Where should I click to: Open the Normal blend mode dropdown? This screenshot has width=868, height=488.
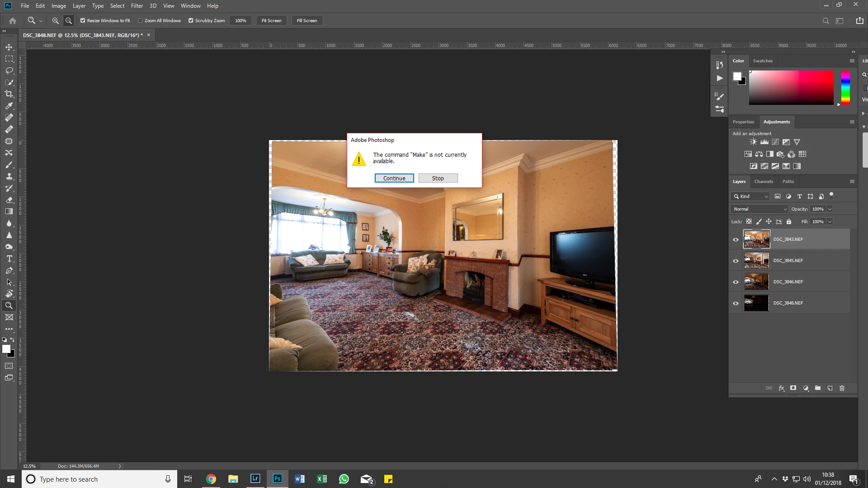coord(759,209)
